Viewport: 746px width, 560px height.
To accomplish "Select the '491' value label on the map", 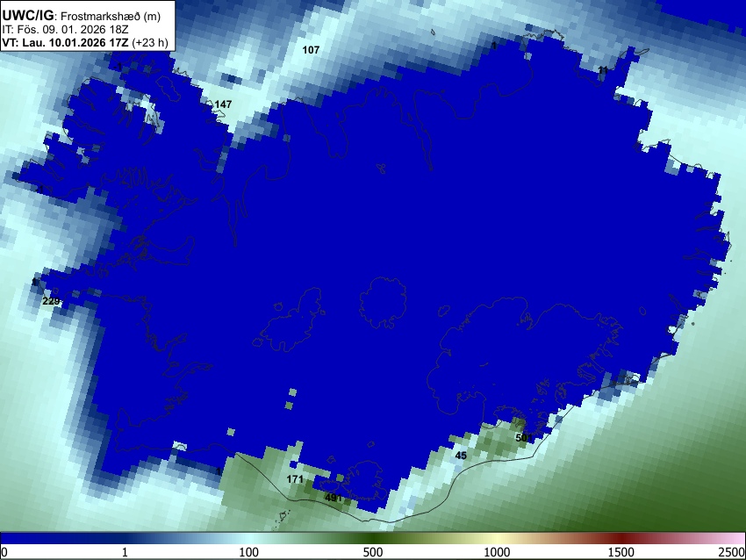I will (x=334, y=499).
